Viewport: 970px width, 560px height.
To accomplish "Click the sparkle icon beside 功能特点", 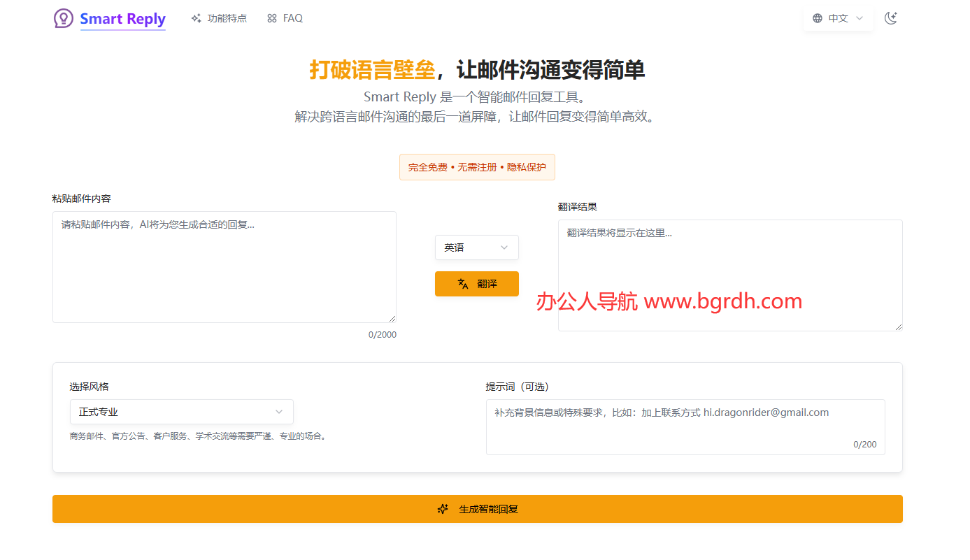I will pos(197,19).
